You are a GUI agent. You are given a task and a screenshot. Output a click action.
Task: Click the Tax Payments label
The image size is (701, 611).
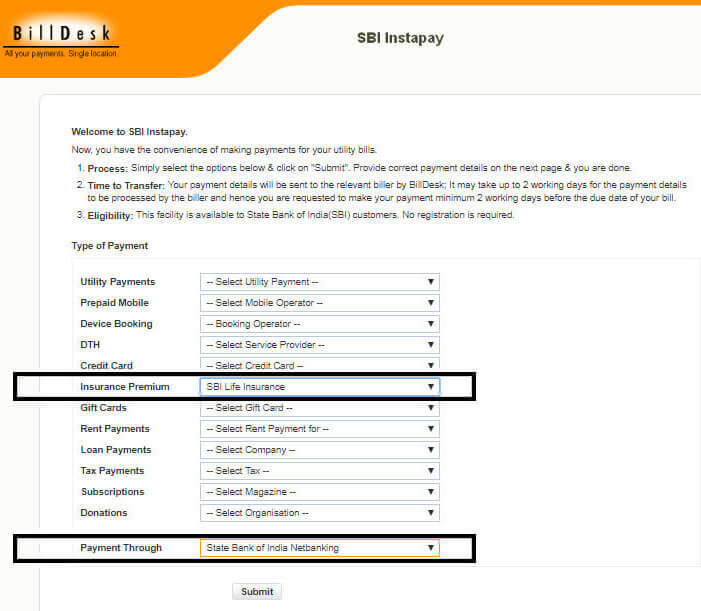[x=112, y=471]
